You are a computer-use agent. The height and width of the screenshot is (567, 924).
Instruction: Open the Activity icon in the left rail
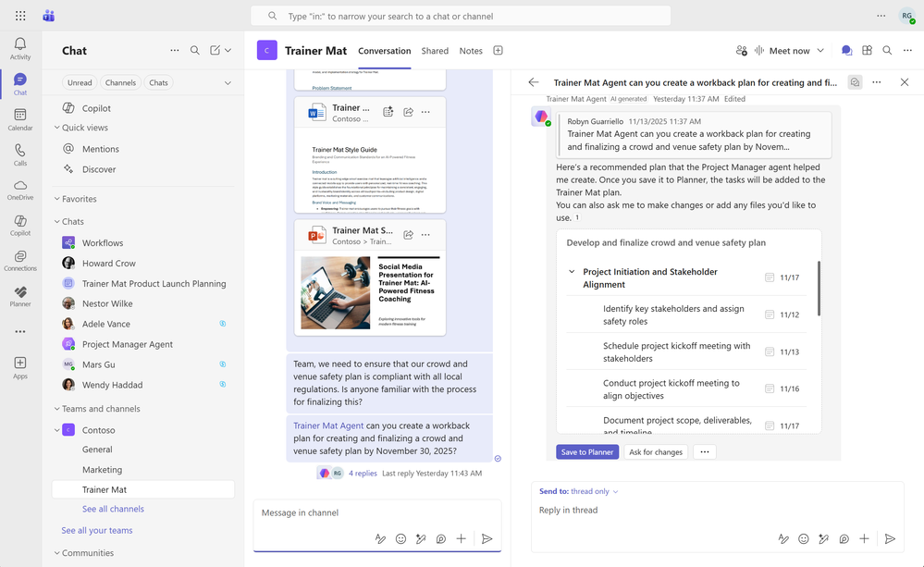[x=19, y=43]
